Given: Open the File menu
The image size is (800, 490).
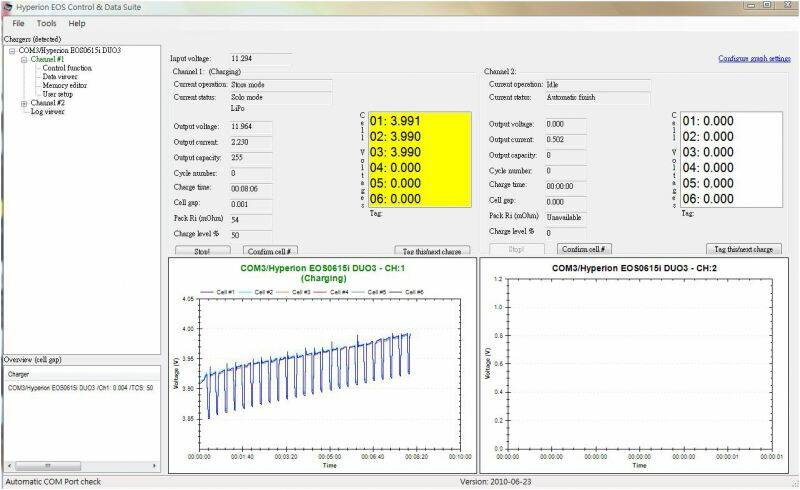Looking at the screenshot, I should (x=18, y=23).
